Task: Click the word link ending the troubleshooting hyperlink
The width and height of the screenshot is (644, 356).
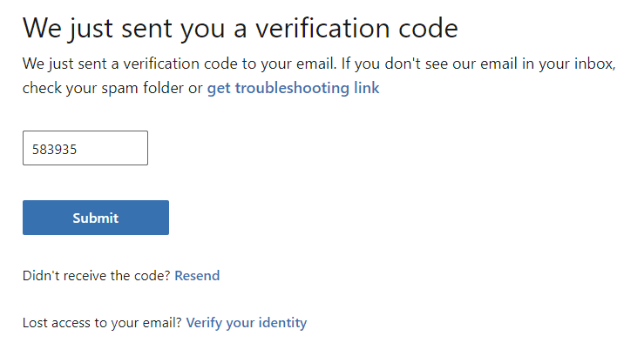Action: point(367,88)
